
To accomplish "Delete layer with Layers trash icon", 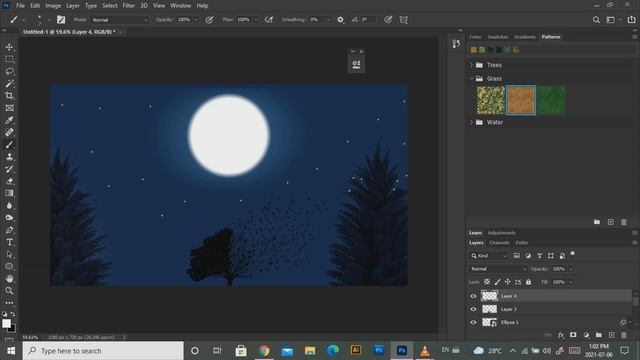I will pyautogui.click(x=624, y=335).
